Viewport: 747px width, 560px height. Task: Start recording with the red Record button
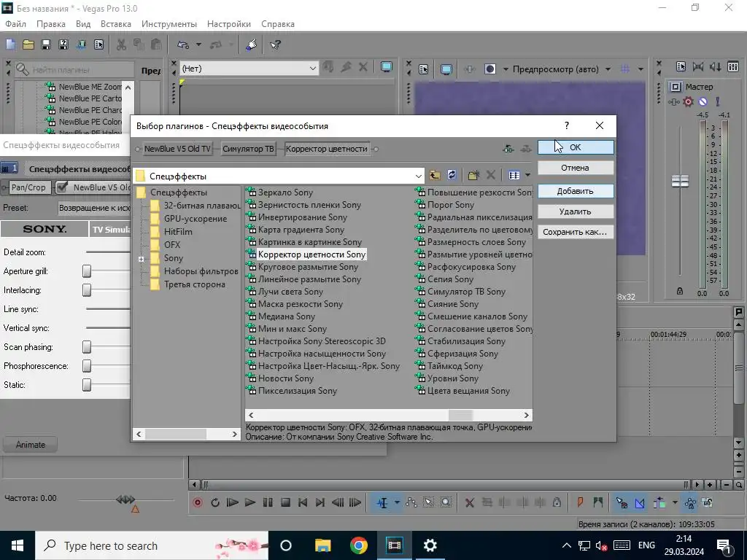(197, 502)
